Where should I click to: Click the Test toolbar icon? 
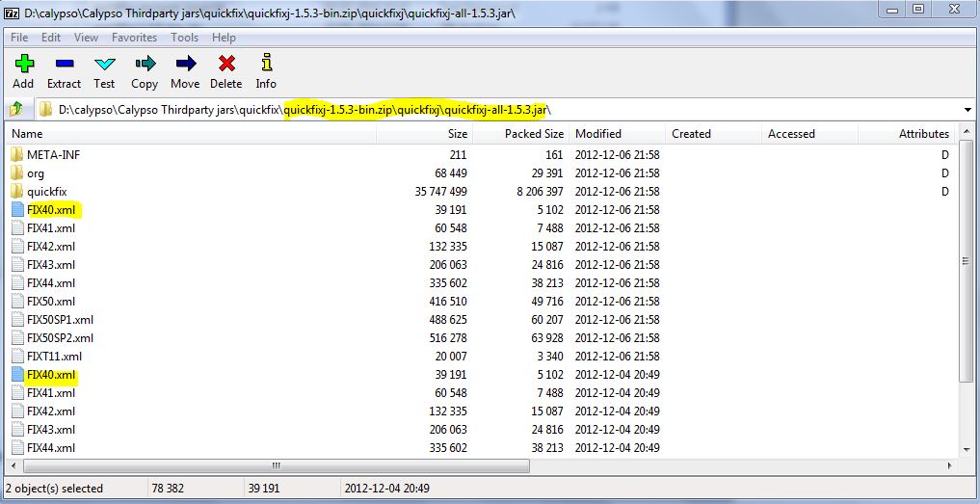pyautogui.click(x=104, y=64)
